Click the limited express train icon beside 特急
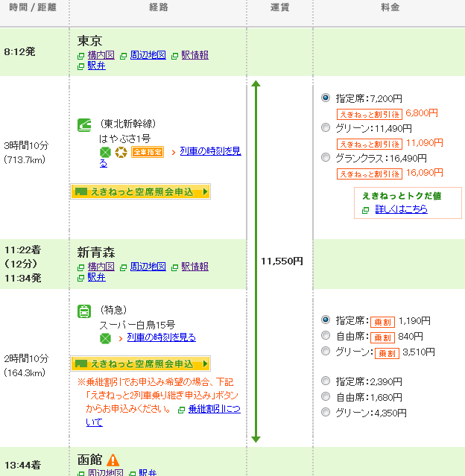 click(84, 311)
